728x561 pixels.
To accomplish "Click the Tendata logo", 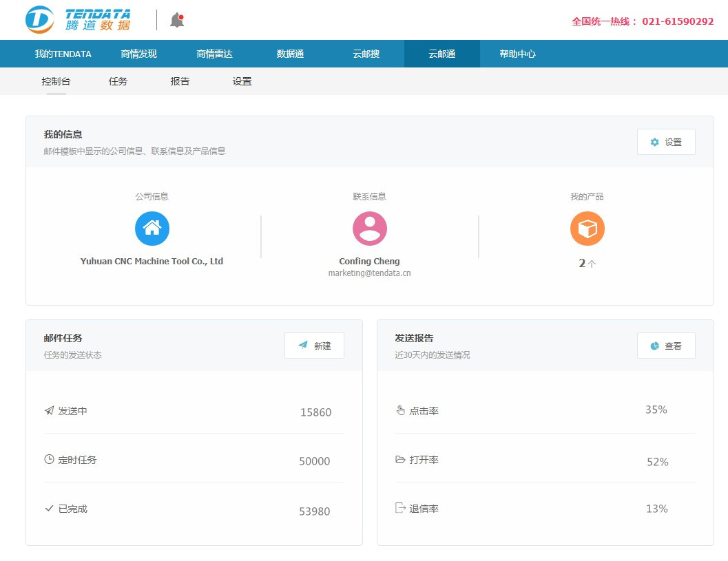I will coord(78,20).
